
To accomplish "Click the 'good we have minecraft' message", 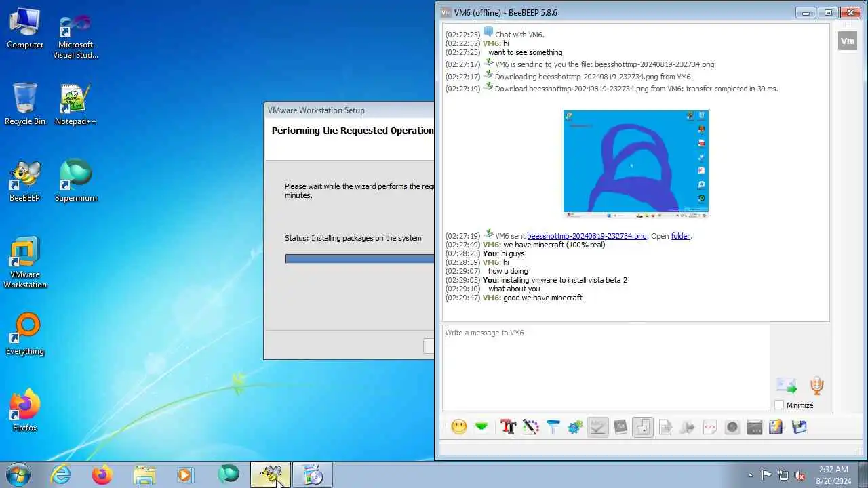I will pyautogui.click(x=542, y=298).
